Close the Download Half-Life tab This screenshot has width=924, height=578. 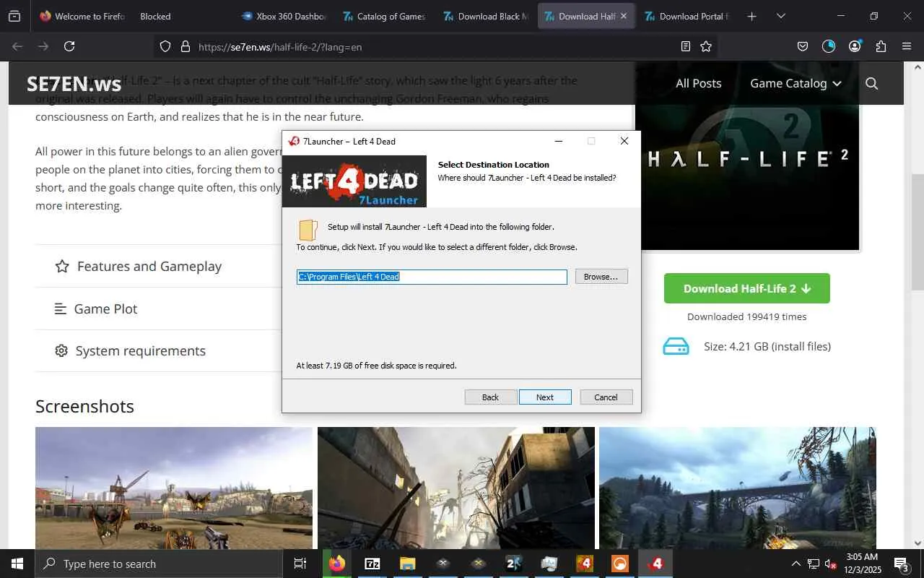(624, 16)
